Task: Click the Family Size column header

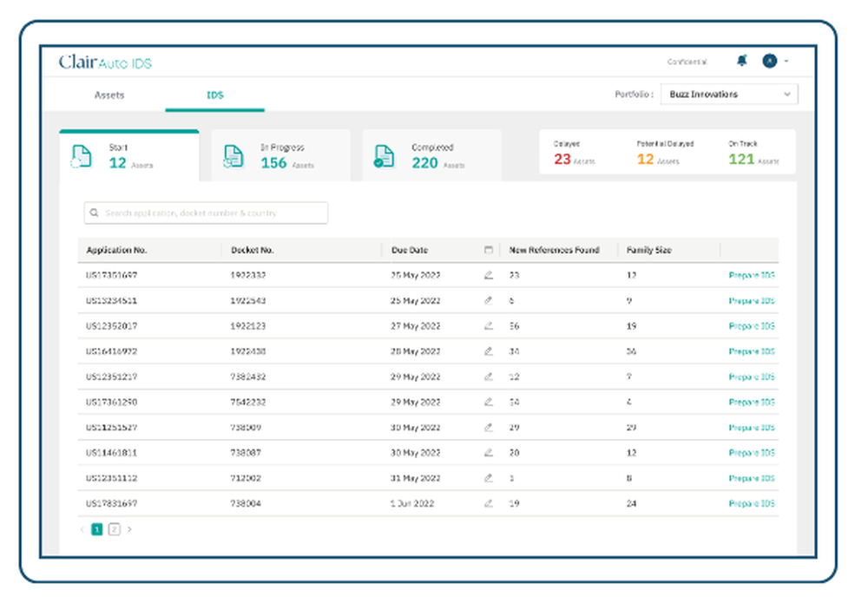Action: point(648,250)
